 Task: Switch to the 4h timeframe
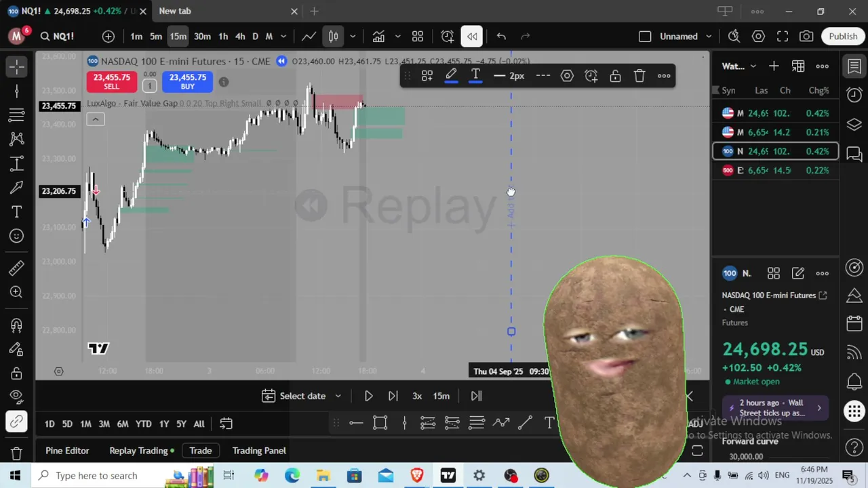tap(240, 37)
